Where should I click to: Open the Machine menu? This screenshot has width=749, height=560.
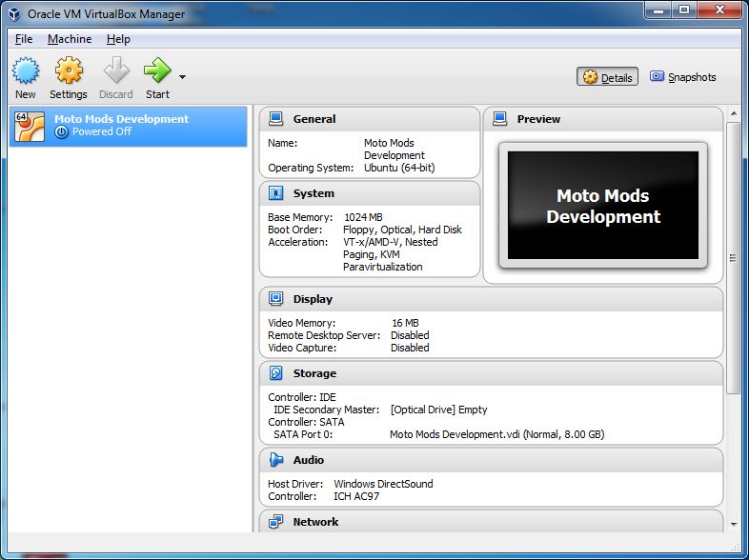70,39
